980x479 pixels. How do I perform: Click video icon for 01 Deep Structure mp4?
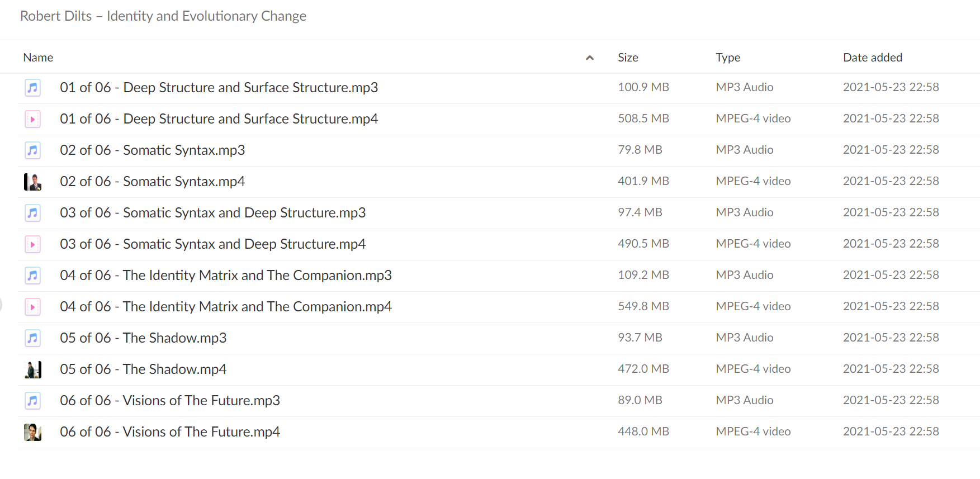coord(32,119)
